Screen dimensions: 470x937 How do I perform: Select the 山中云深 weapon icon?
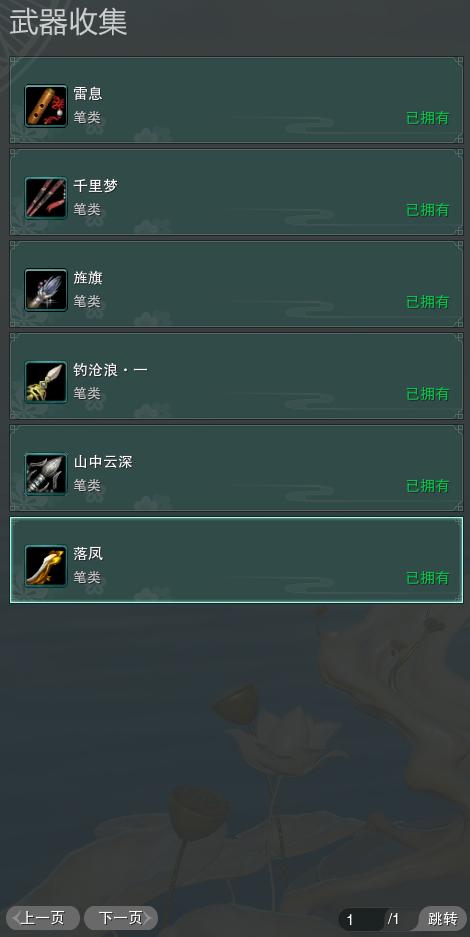[46, 474]
